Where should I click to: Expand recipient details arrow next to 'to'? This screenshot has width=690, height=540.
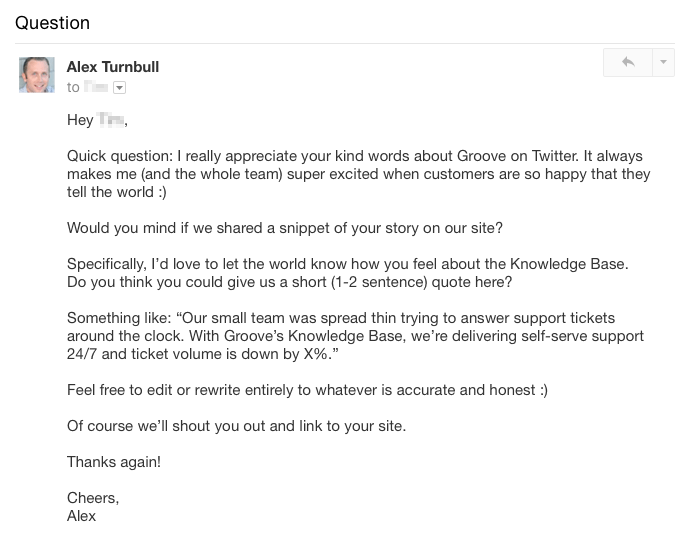click(x=119, y=88)
